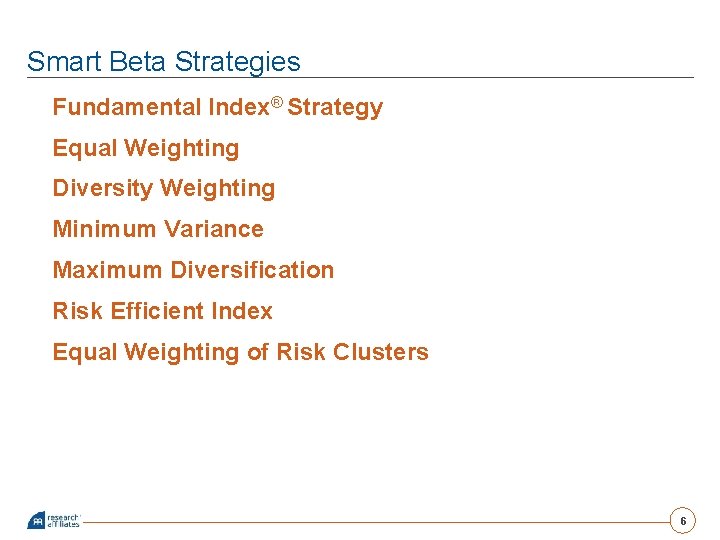
Task: Click the Research Affiliates RA logo icon
Action: click(36, 520)
